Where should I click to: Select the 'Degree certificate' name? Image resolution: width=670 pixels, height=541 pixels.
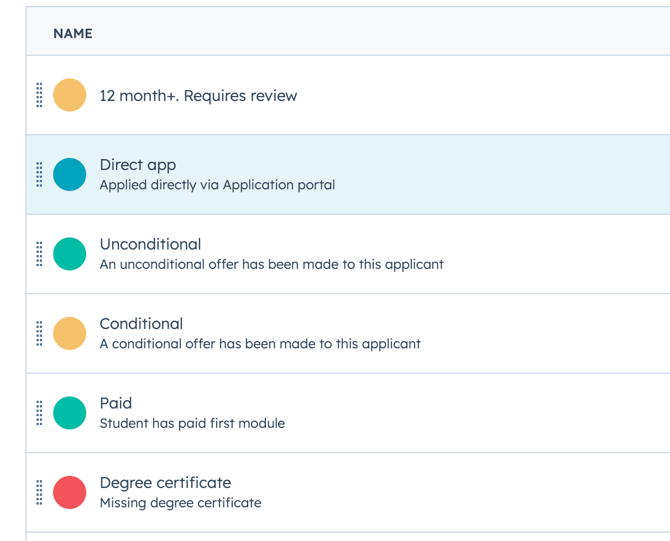click(165, 483)
